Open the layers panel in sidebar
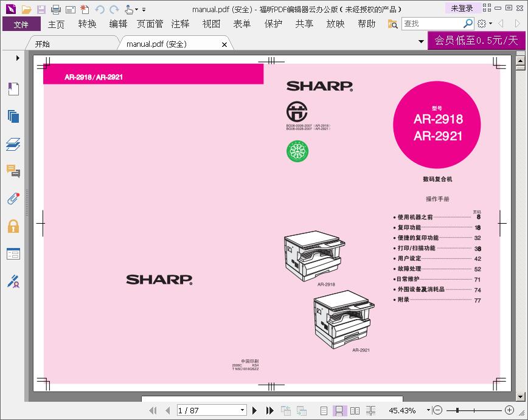528x420 pixels. [x=13, y=144]
